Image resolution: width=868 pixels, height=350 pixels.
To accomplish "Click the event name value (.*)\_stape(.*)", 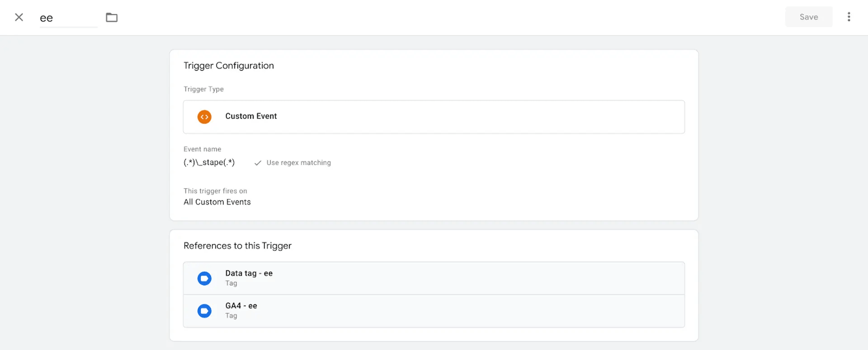I will click(209, 162).
